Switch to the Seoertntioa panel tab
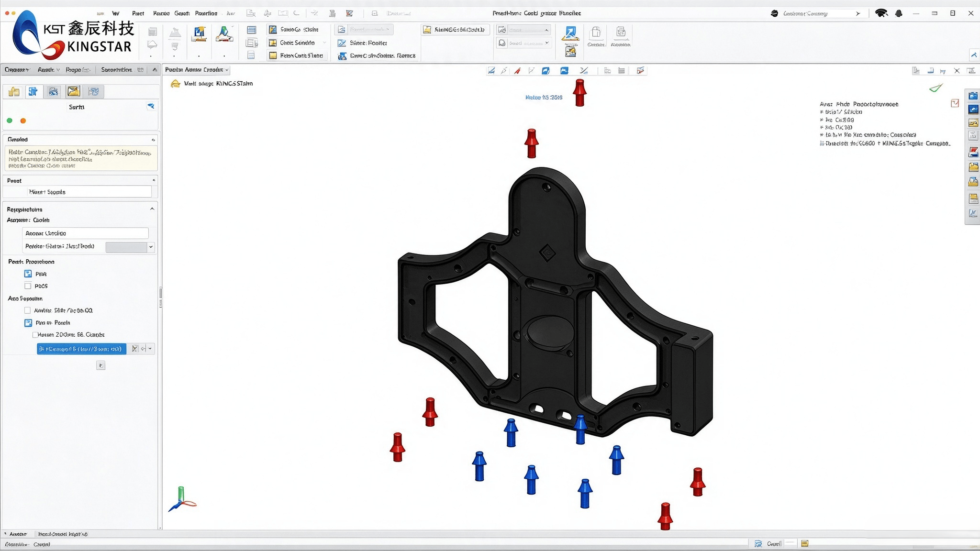The width and height of the screenshot is (980, 551). (116, 70)
